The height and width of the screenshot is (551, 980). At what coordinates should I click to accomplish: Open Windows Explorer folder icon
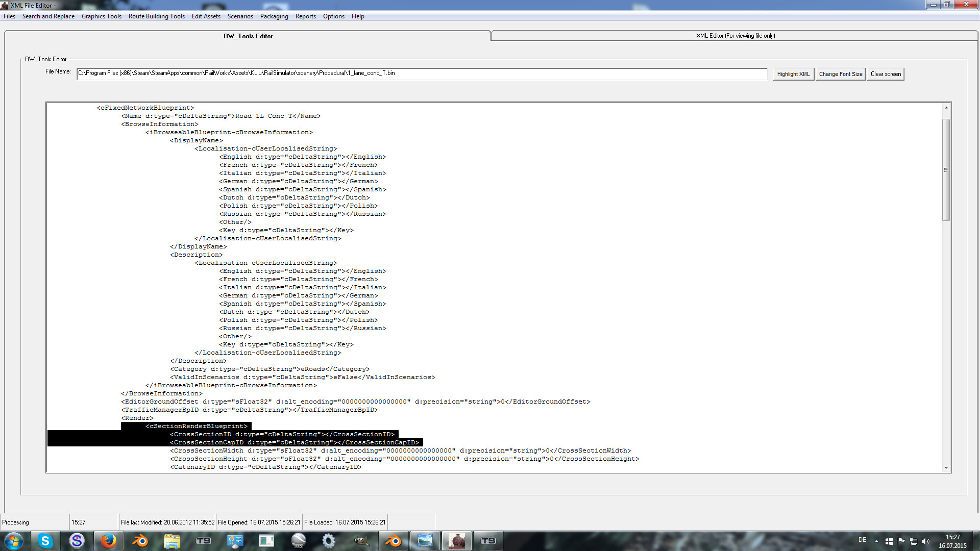[x=171, y=541]
